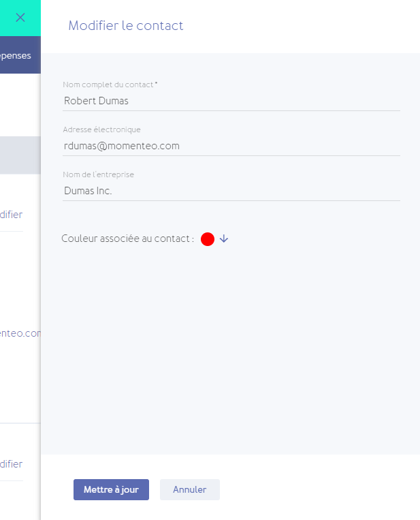This screenshot has height=520, width=420.
Task: Expand the contact color dropdown arrow
Action: [224, 239]
